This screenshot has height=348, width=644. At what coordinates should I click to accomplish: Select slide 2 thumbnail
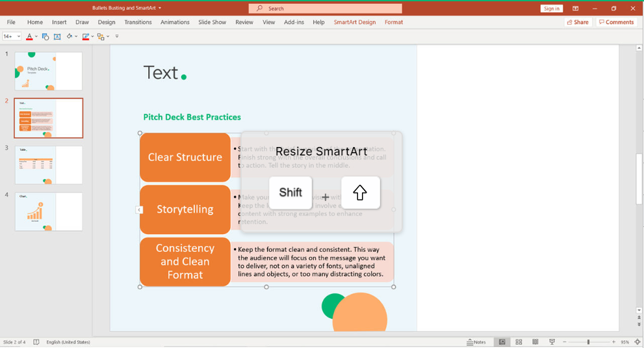click(x=49, y=118)
